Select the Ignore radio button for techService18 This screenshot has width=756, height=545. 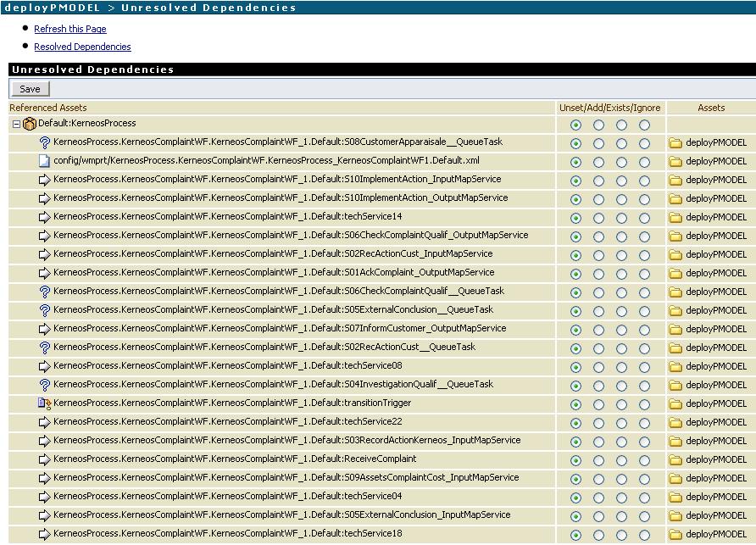(x=645, y=535)
